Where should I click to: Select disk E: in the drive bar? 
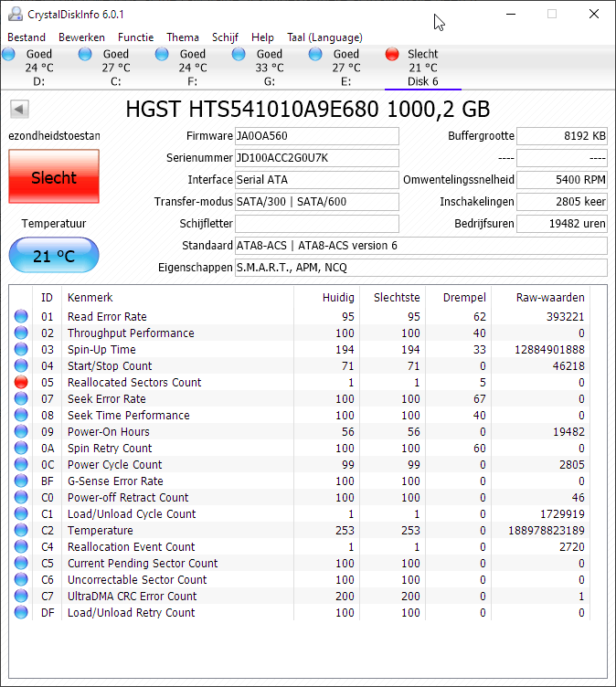click(345, 68)
